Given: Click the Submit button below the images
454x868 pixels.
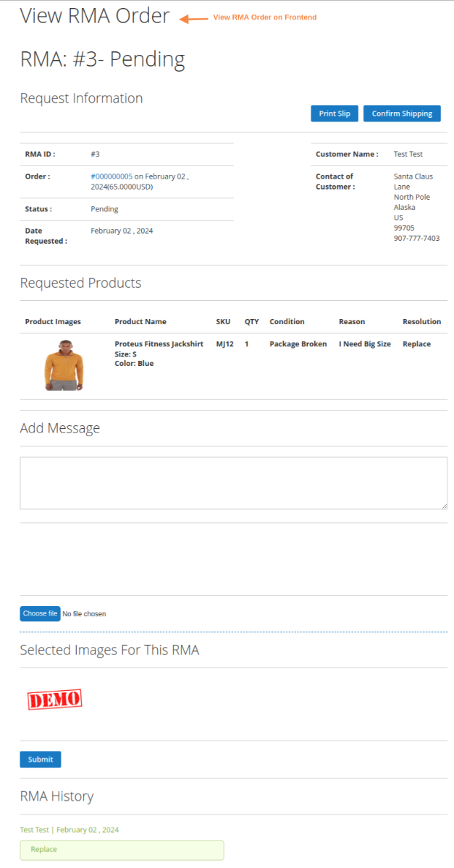Looking at the screenshot, I should (x=40, y=759).
